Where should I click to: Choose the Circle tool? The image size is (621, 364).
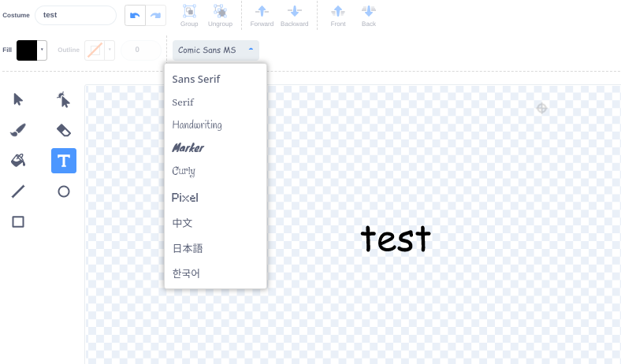coord(64,191)
